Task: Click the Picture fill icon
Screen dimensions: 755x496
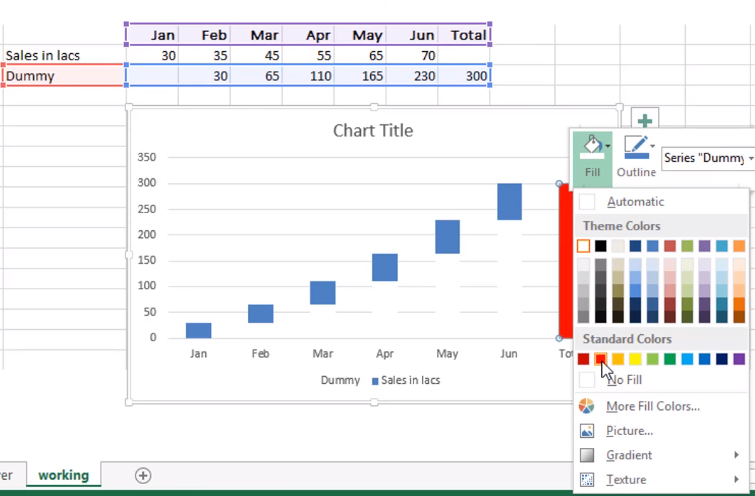Action: click(586, 431)
